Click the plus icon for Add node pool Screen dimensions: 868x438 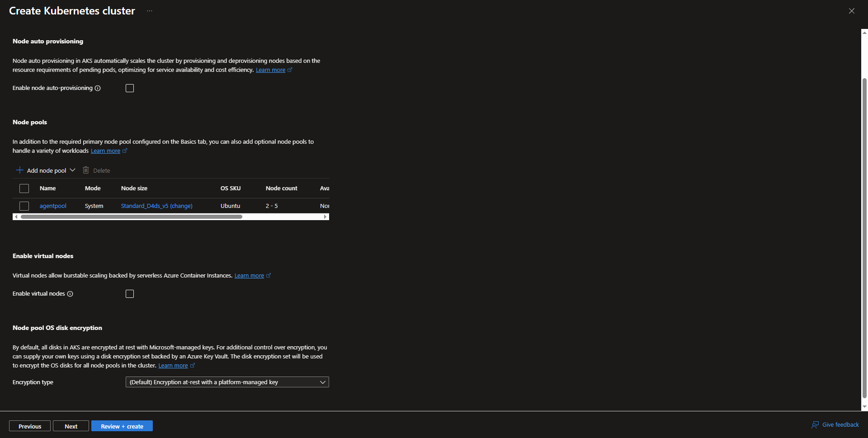click(20, 170)
